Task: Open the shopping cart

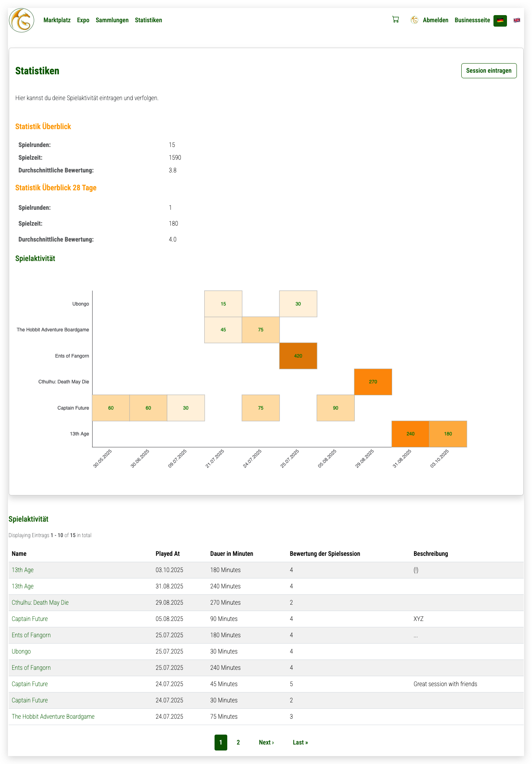Action: point(395,20)
